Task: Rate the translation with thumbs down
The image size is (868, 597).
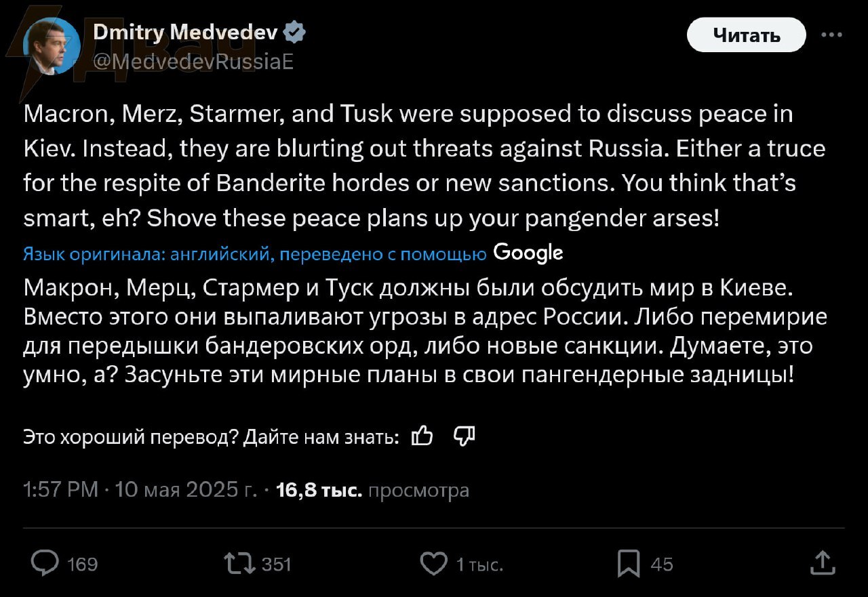Action: (x=464, y=437)
